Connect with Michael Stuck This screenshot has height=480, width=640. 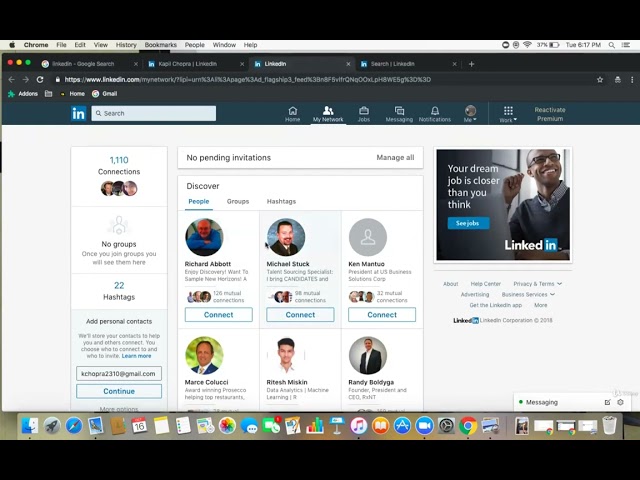[300, 315]
